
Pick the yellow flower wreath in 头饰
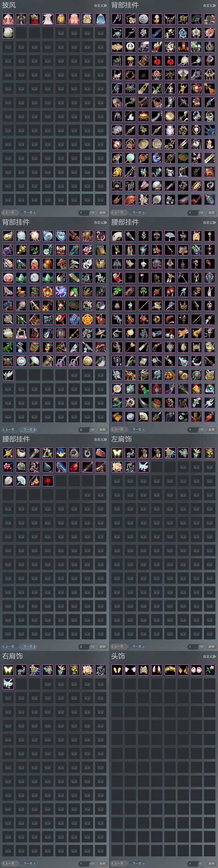click(x=170, y=670)
